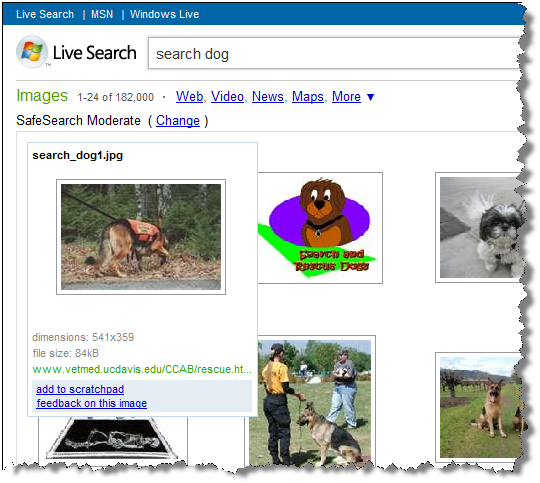This screenshot has width=540, height=483.
Task: Change the SafeSearch setting
Action: coord(178,121)
